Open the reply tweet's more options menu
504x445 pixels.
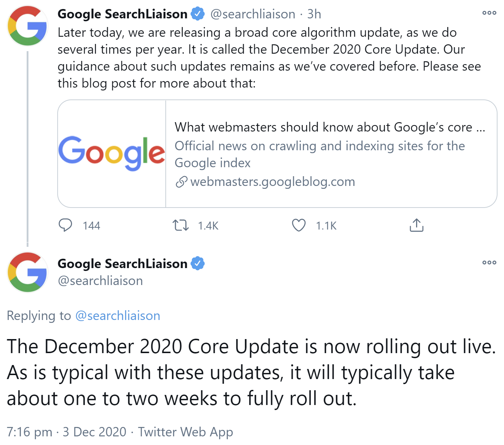489,262
